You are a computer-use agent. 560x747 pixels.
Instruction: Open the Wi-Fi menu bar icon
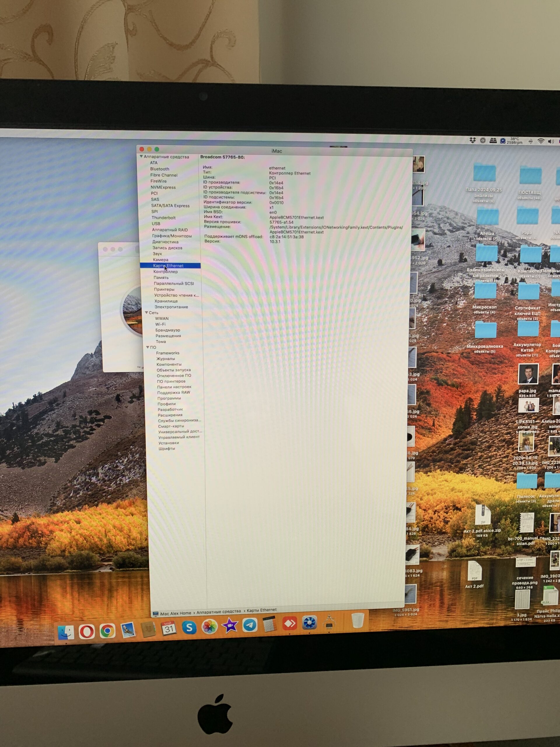[541, 142]
